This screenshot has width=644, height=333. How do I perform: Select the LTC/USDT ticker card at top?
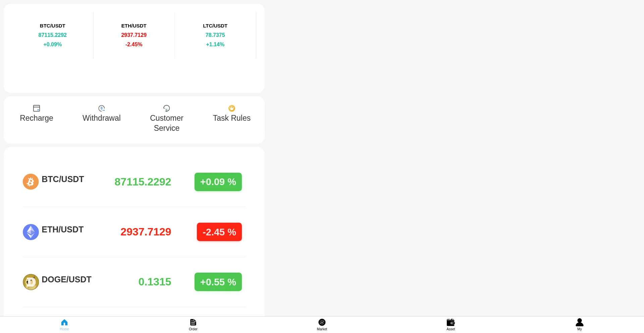click(215, 35)
